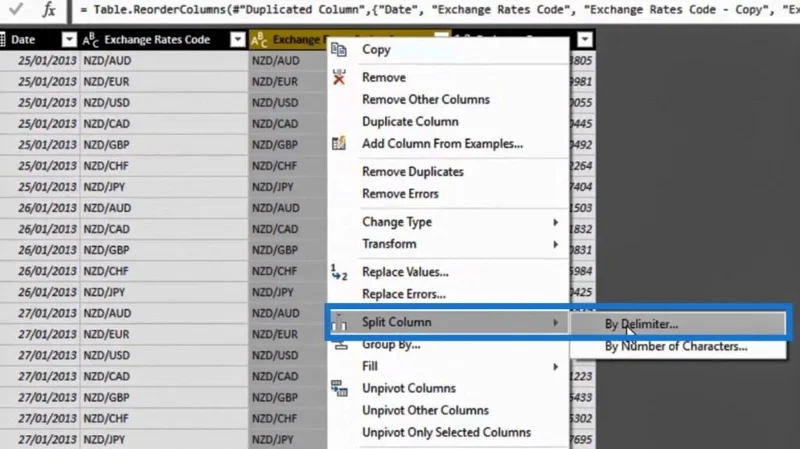Select Duplicate Column menu entry

tap(410, 121)
